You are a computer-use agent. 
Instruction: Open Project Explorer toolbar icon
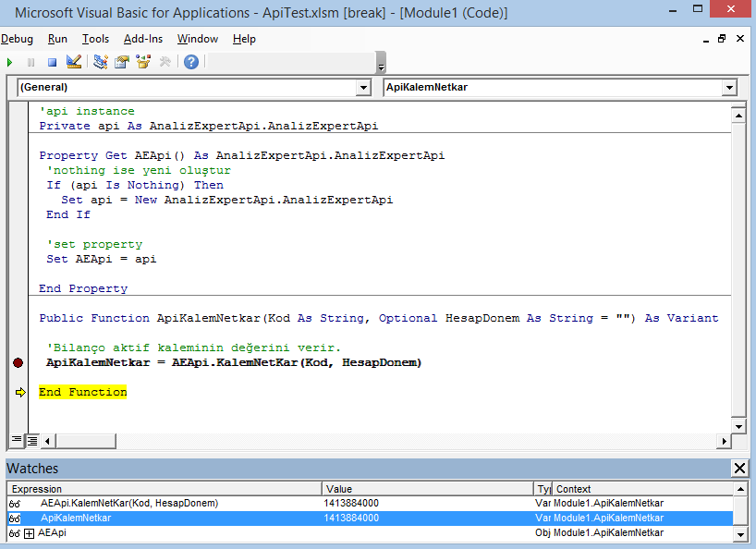(x=101, y=62)
